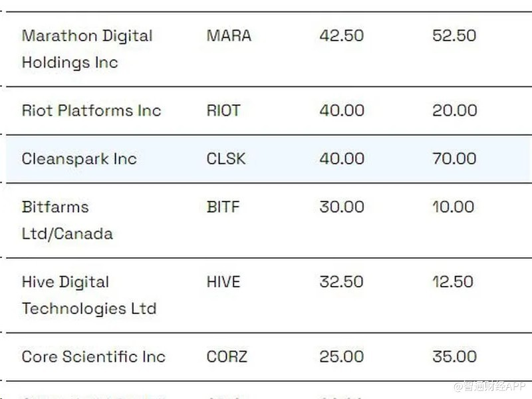Click the 35.00 value for Core Scientific
The width and height of the screenshot is (532, 399).
[x=454, y=356]
